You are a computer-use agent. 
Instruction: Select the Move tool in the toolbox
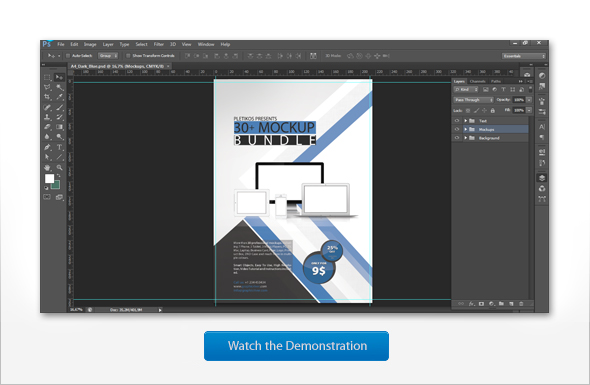point(59,78)
